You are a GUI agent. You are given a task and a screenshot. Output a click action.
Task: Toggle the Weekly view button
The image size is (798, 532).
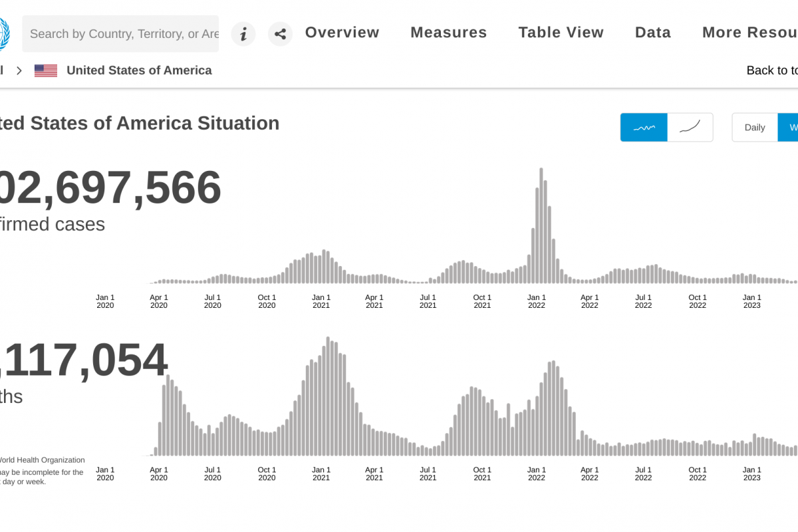pos(789,127)
